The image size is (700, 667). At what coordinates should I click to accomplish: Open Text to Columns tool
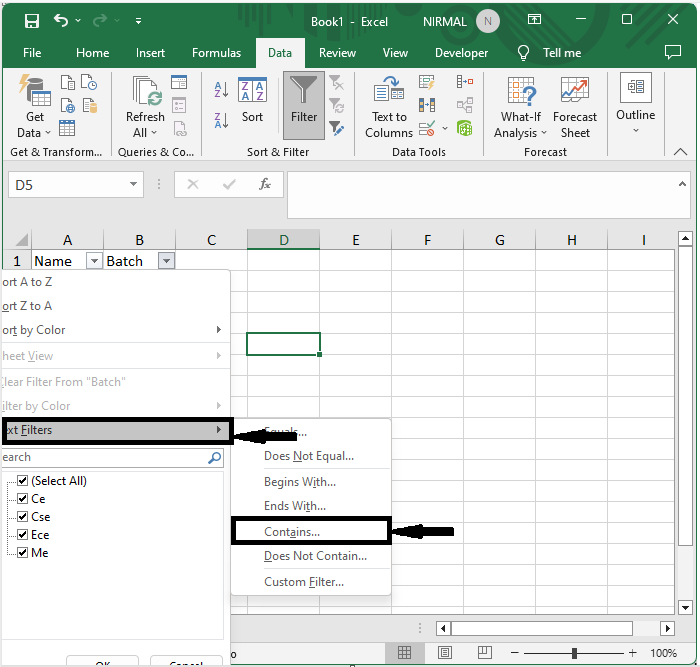389,107
